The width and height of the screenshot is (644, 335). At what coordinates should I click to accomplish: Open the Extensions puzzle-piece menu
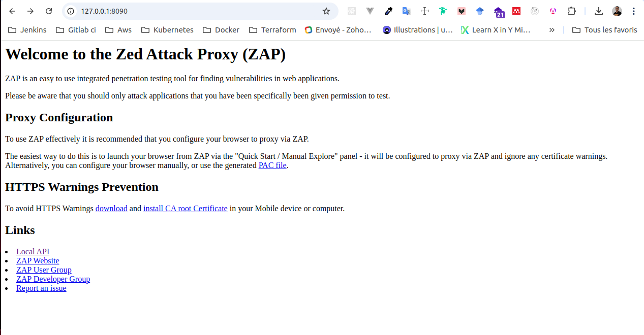pos(571,11)
